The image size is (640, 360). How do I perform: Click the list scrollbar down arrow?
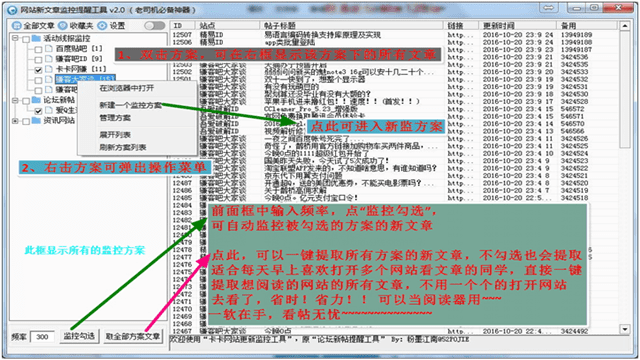click(624, 329)
